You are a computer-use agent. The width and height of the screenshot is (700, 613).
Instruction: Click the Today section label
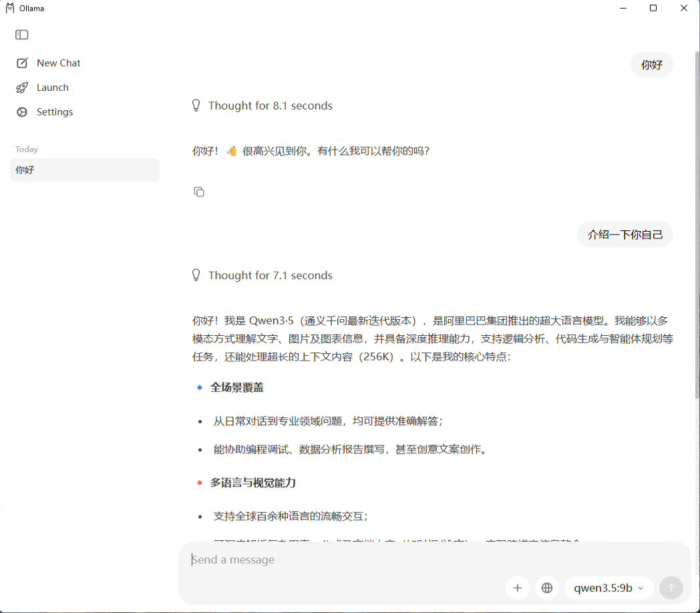tap(26, 149)
